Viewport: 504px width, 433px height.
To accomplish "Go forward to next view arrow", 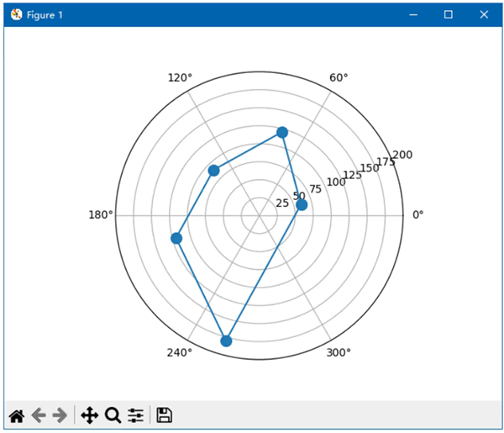I will 60,415.
